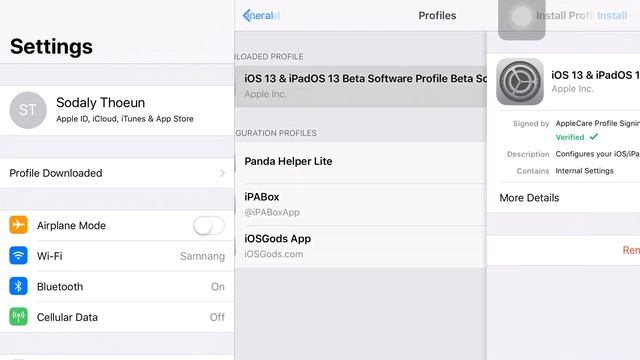Click AppleCare Profile Signing text
The image size is (640, 360).
pos(598,123)
